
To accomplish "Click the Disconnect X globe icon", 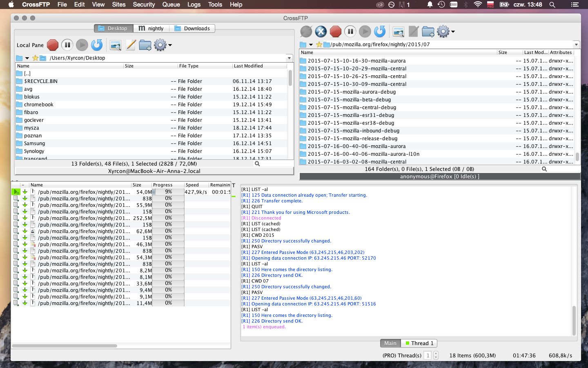I will (321, 31).
